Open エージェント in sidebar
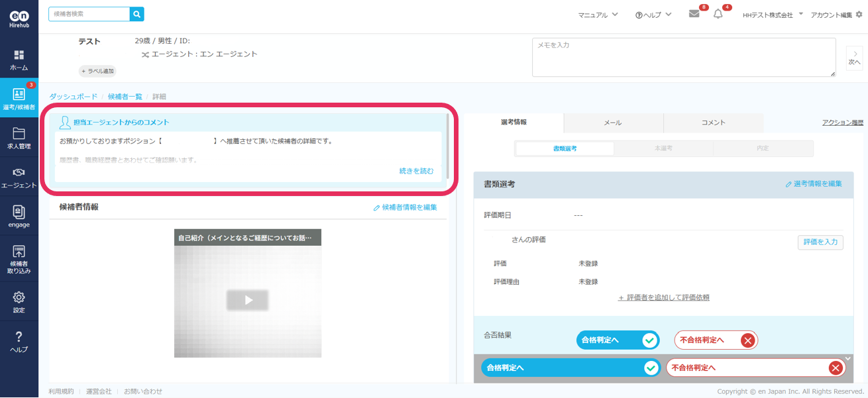 pos(19,177)
